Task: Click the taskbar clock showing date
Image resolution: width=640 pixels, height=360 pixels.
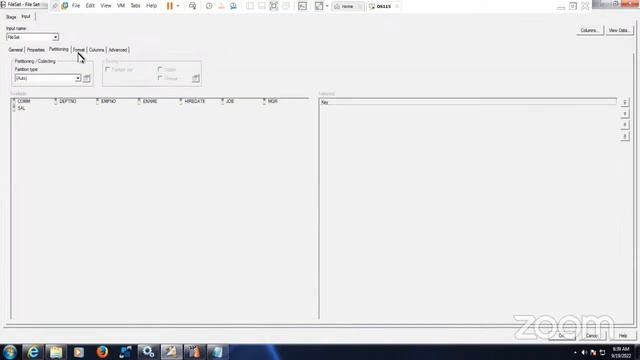Action: click(x=620, y=352)
